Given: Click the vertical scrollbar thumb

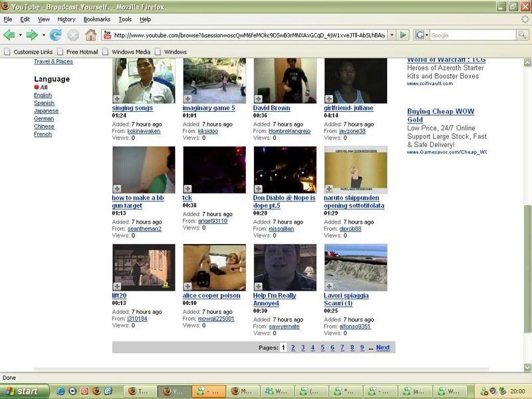Looking at the screenshot, I should tap(527, 269).
